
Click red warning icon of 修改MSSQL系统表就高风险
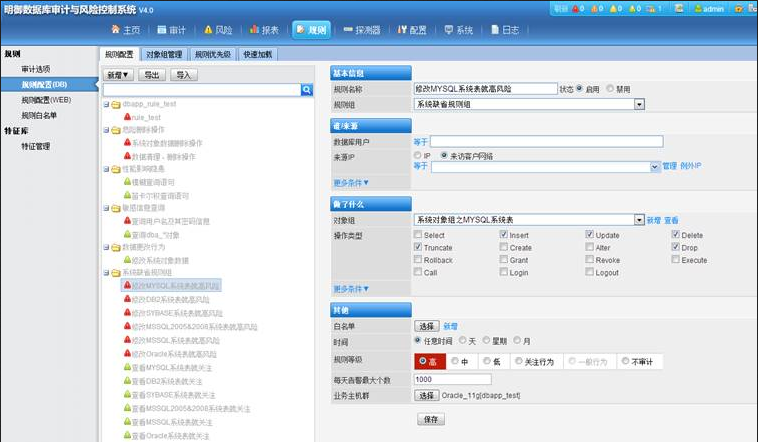tap(127, 340)
